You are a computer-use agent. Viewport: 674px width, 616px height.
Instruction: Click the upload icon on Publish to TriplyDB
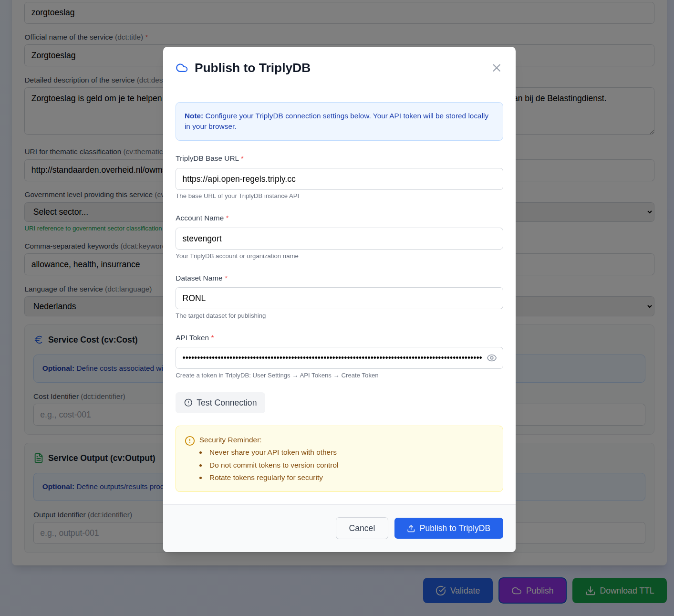(x=411, y=528)
